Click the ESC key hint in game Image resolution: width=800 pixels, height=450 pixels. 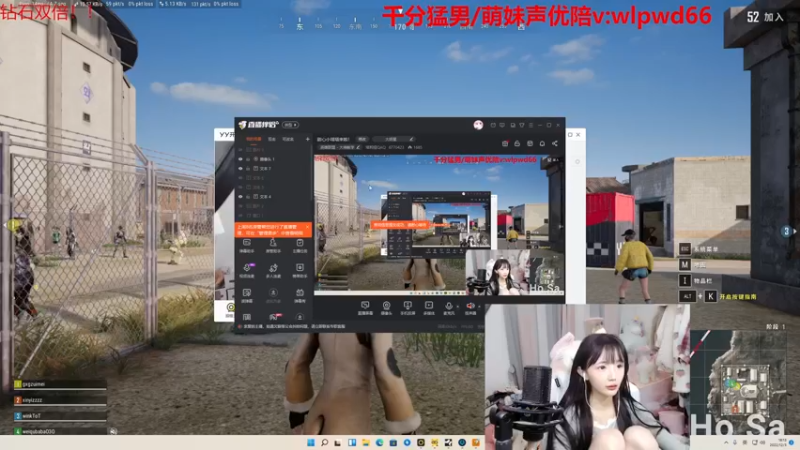point(685,249)
